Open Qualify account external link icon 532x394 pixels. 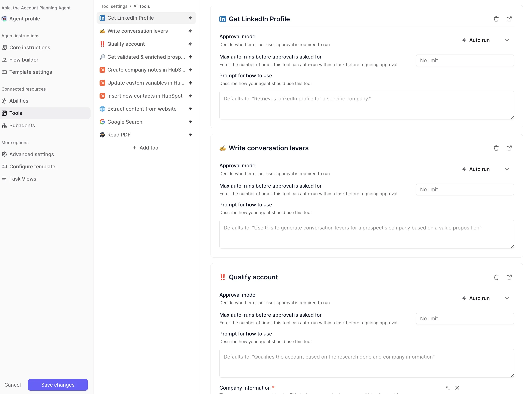509,277
